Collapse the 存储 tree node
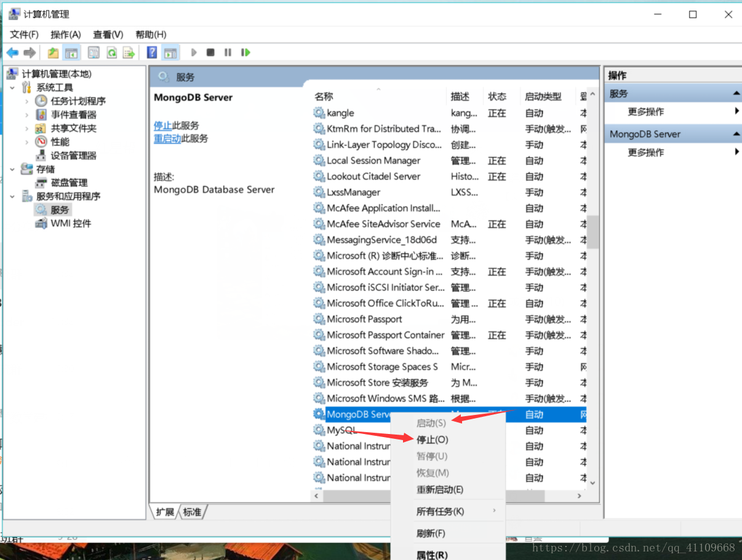 click(x=12, y=169)
